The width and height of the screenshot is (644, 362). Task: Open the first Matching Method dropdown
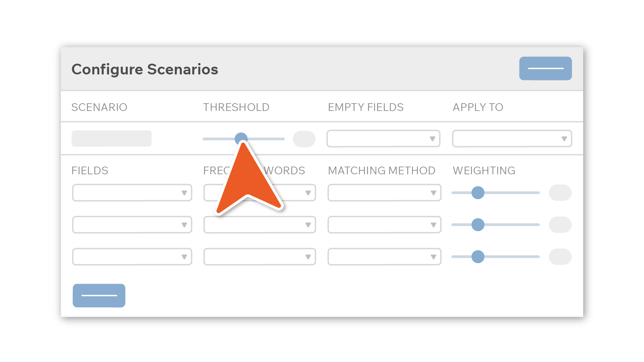(x=384, y=193)
